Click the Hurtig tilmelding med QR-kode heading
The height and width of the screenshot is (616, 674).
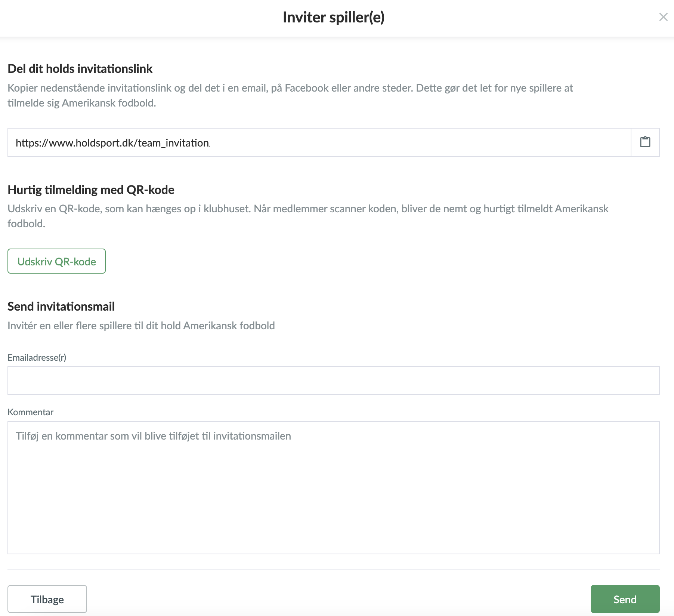coord(91,190)
